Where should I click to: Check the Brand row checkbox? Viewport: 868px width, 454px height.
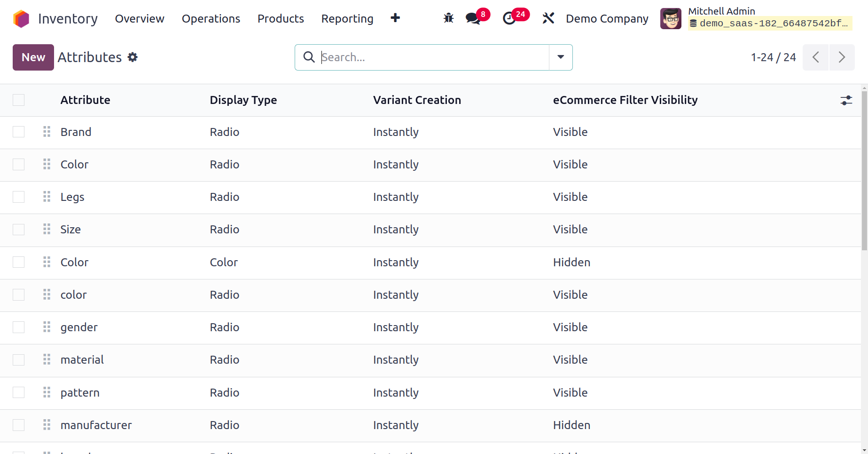click(x=19, y=132)
